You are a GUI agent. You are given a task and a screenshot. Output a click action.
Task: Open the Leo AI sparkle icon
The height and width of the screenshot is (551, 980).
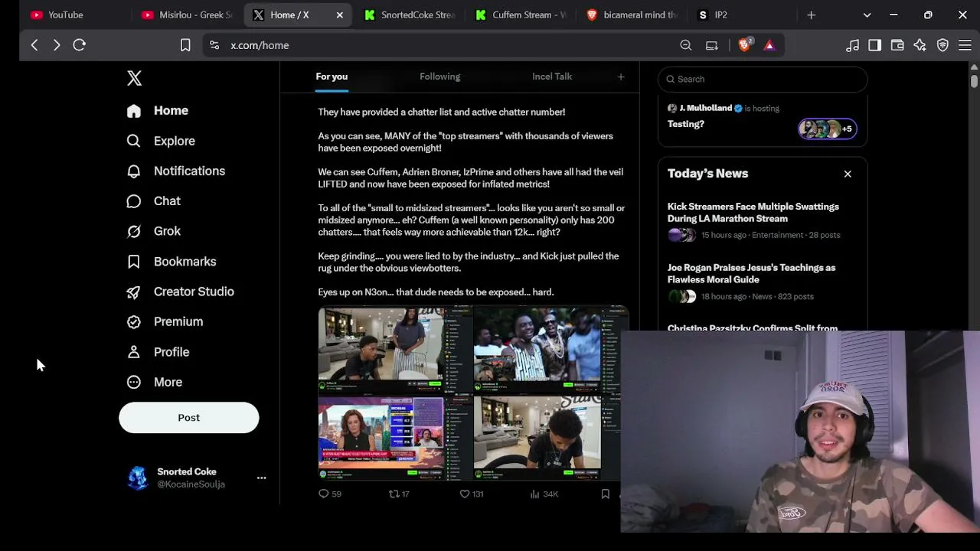[x=920, y=45]
